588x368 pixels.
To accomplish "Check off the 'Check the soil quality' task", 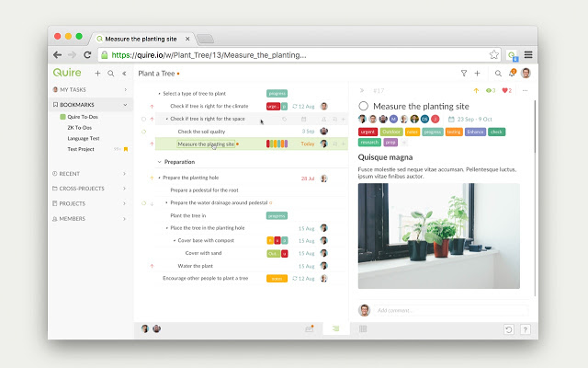I will [143, 132].
